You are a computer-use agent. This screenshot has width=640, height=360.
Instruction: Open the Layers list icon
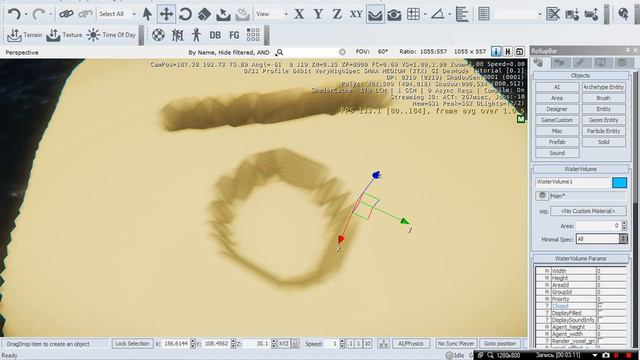pyautogui.click(x=484, y=14)
